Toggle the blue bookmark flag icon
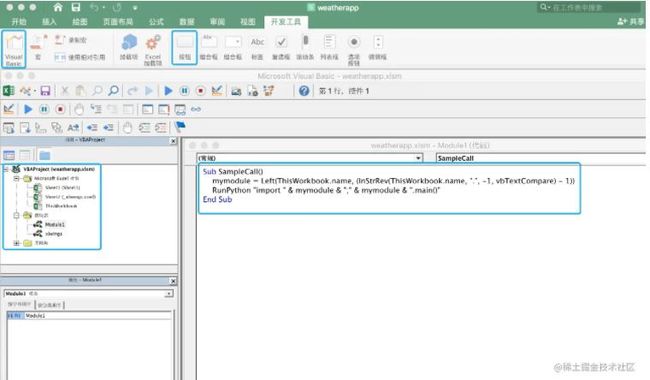Screen dimensions: 650x380 pyautogui.click(x=180, y=127)
